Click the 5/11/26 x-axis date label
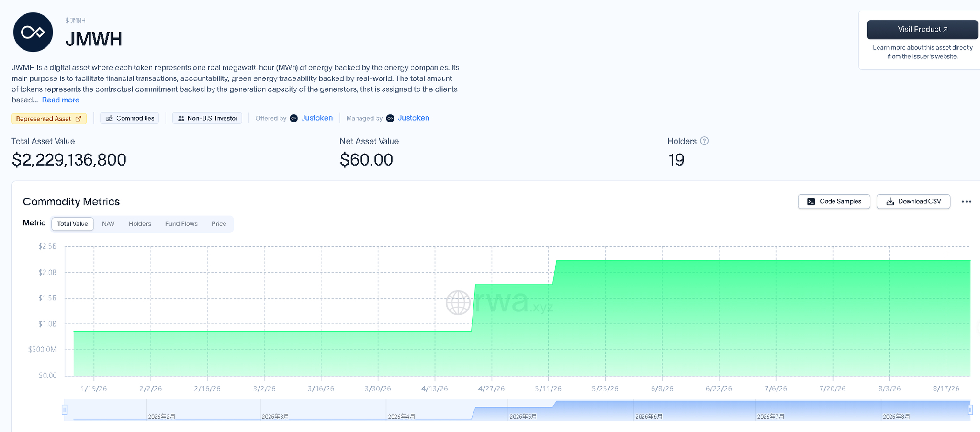This screenshot has width=980, height=432. coord(548,389)
